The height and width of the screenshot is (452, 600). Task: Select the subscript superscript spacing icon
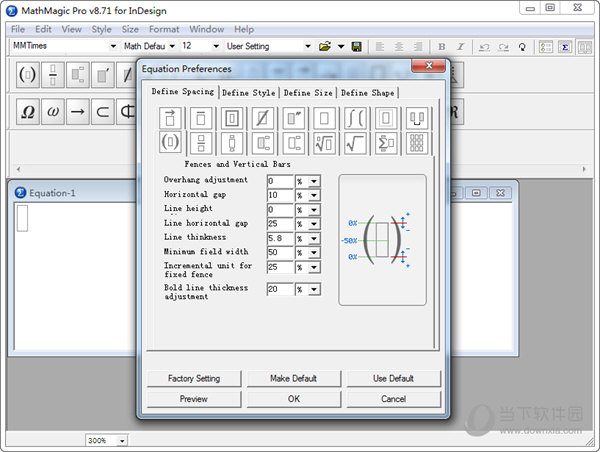pos(263,143)
